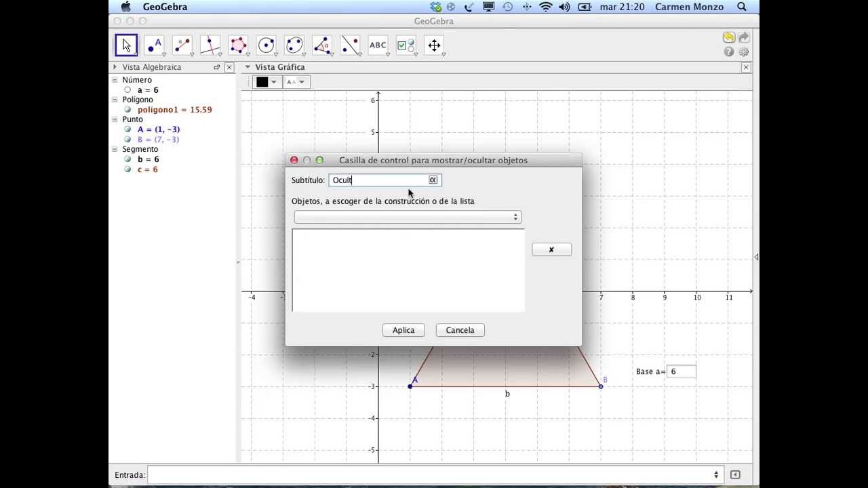The width and height of the screenshot is (868, 488).
Task: Click the input help icon beside Entrada
Action: click(735, 475)
